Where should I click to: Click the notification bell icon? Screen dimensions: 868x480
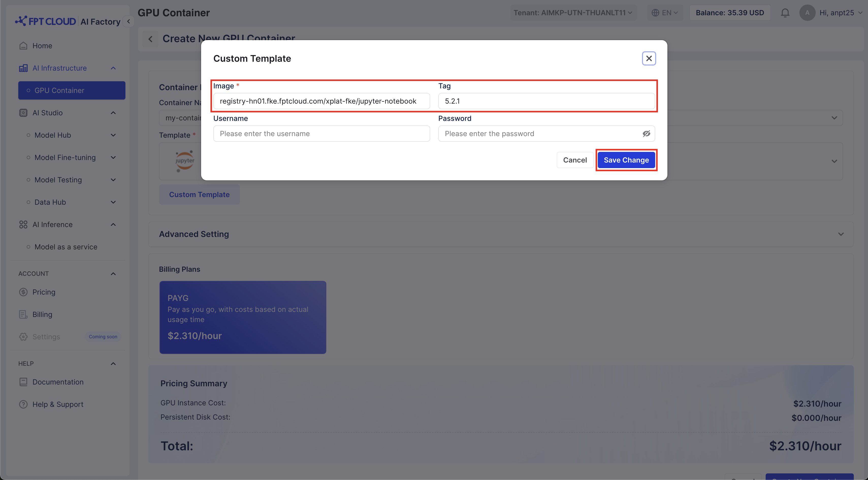pyautogui.click(x=785, y=13)
